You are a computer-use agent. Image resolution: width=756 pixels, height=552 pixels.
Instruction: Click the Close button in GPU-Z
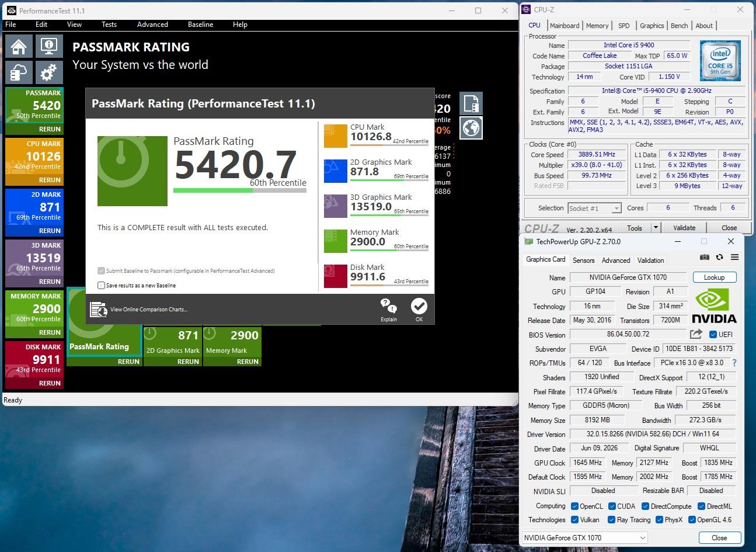click(x=719, y=538)
